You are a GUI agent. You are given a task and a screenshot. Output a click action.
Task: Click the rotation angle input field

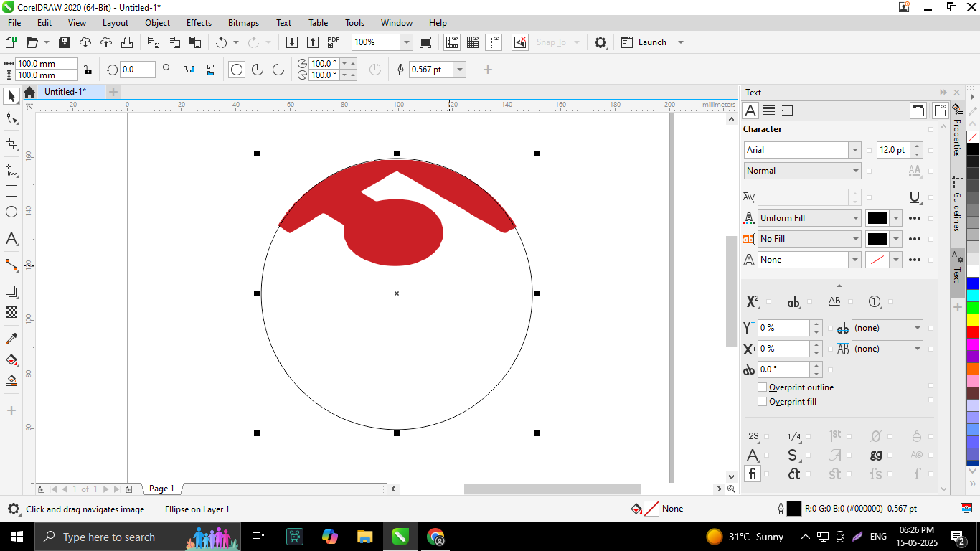pyautogui.click(x=137, y=70)
